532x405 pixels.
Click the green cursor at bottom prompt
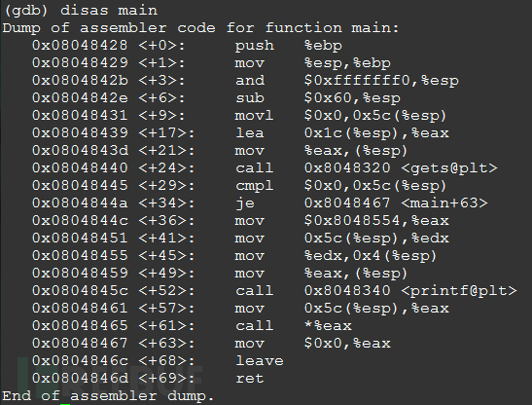[65, 404]
